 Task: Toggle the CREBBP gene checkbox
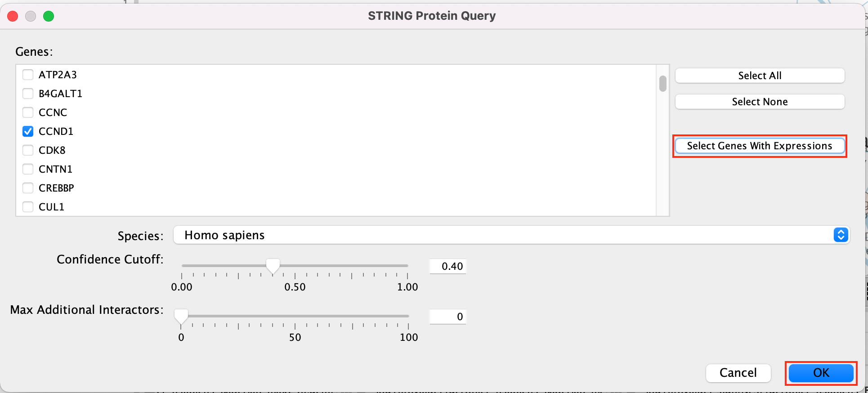pos(28,188)
